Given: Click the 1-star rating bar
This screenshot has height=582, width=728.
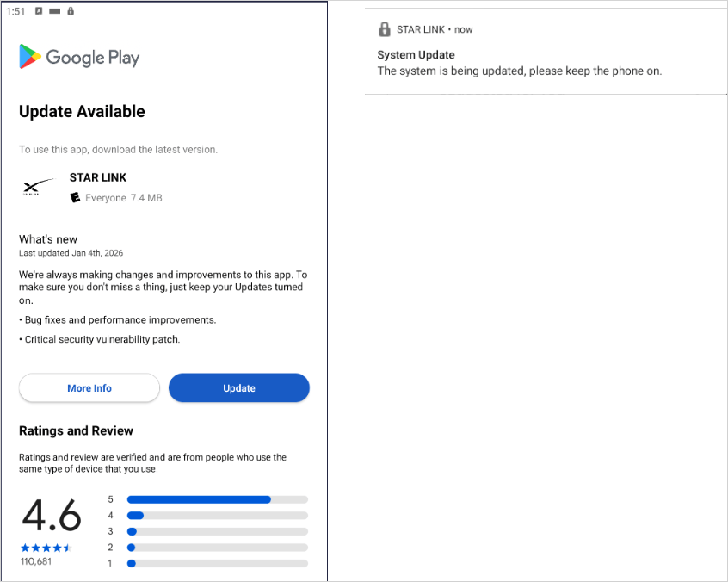Looking at the screenshot, I should click(216, 563).
